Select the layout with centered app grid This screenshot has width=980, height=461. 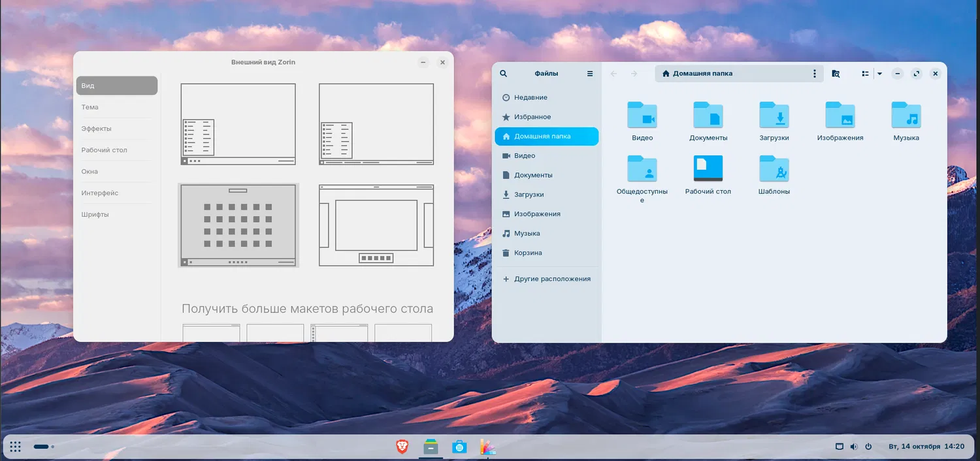tap(238, 225)
